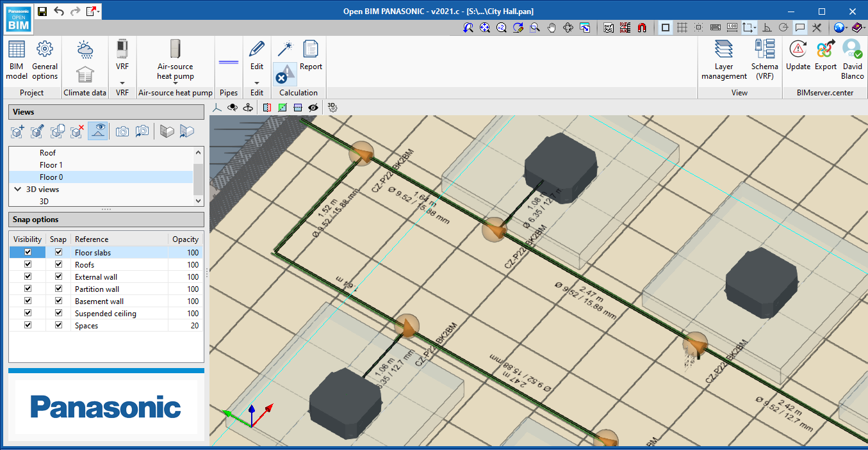The image size is (868, 450).
Task: Open the help book icon
Action: pyautogui.click(x=858, y=28)
